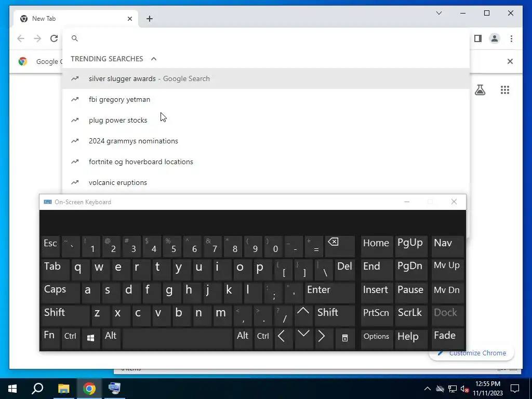Go back with the Chrome back arrow
This screenshot has width=532, height=399.
click(x=21, y=38)
